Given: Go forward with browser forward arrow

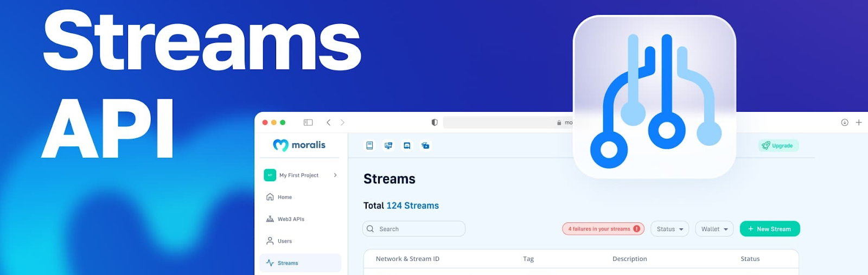Looking at the screenshot, I should pyautogui.click(x=342, y=123).
